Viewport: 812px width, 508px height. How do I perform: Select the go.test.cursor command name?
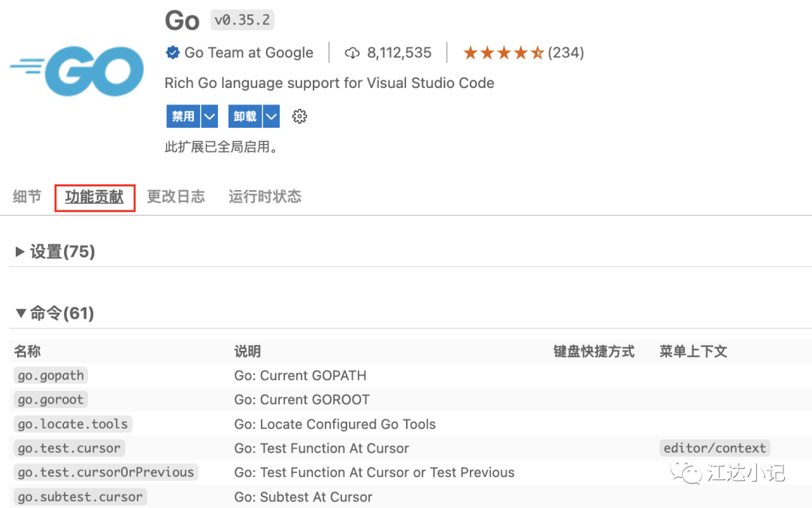pos(69,448)
